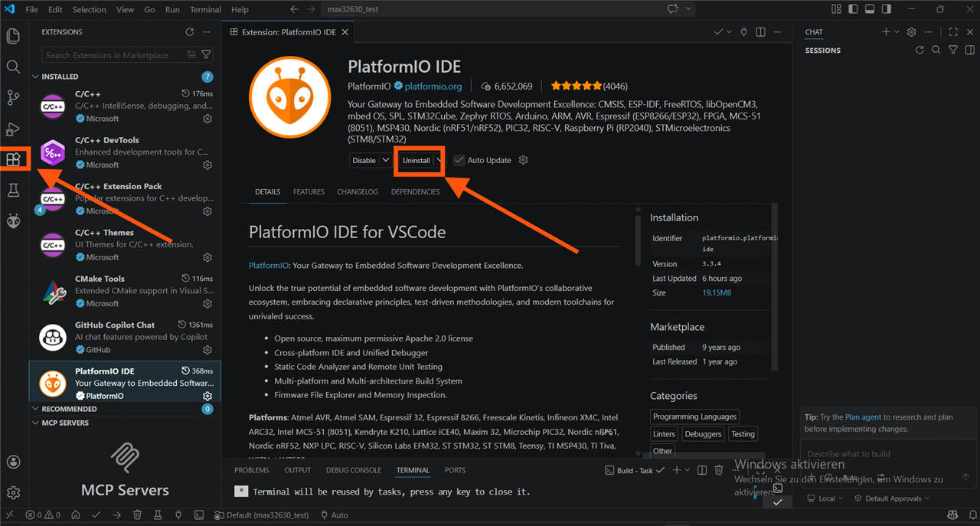The image size is (980, 526).
Task: Open the View menu
Action: click(x=126, y=9)
